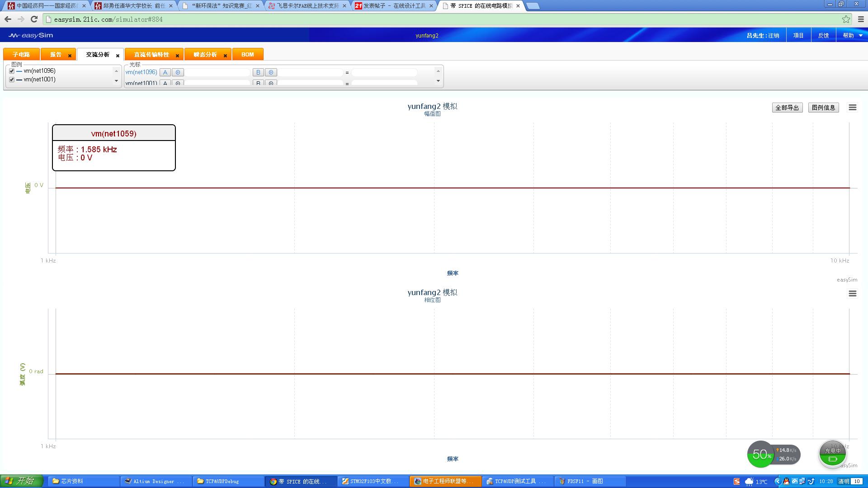Screen dimensions: 868x488
Task: Uncheck vm(net1001) legend checkbox
Action: pos(12,80)
